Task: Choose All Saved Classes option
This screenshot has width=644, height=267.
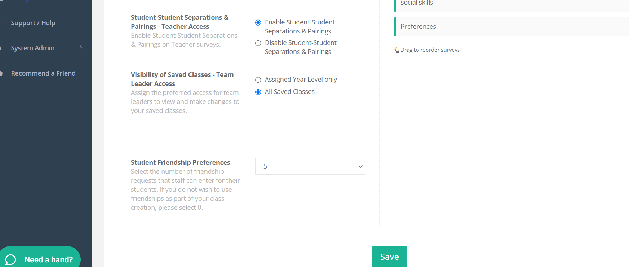Action: pyautogui.click(x=258, y=92)
